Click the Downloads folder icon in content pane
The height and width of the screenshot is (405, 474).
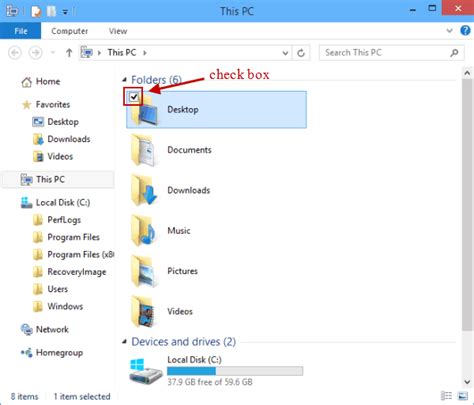[144, 190]
